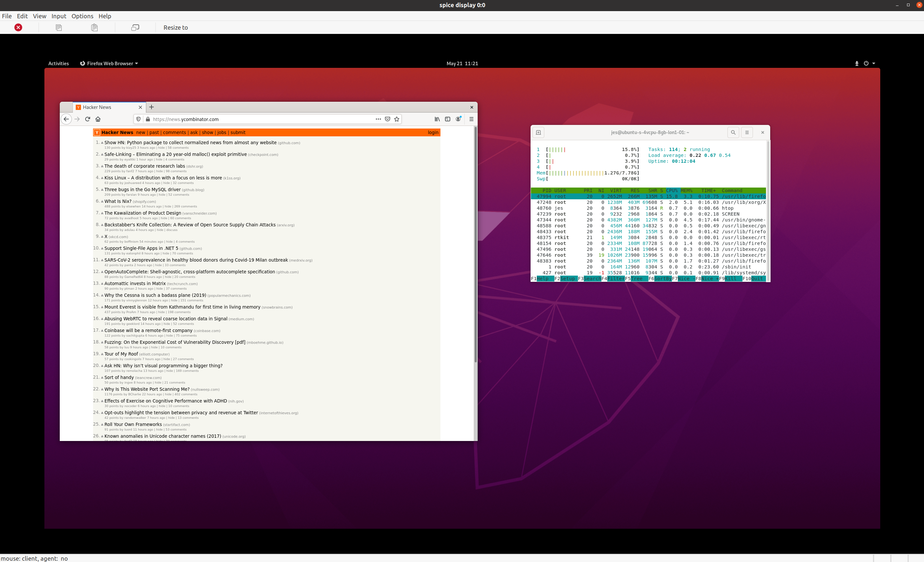Open 'The death of corporate research labs' story
The width and height of the screenshot is (924, 562).
point(144,166)
